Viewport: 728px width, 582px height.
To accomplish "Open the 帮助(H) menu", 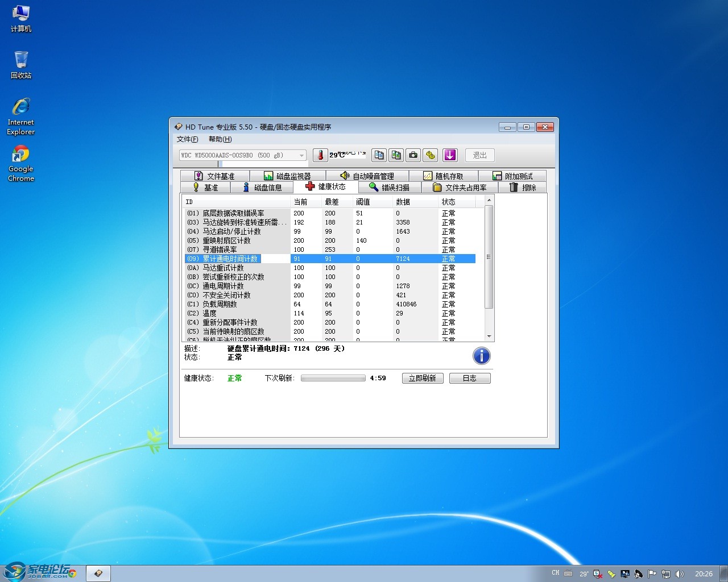I will pyautogui.click(x=220, y=139).
